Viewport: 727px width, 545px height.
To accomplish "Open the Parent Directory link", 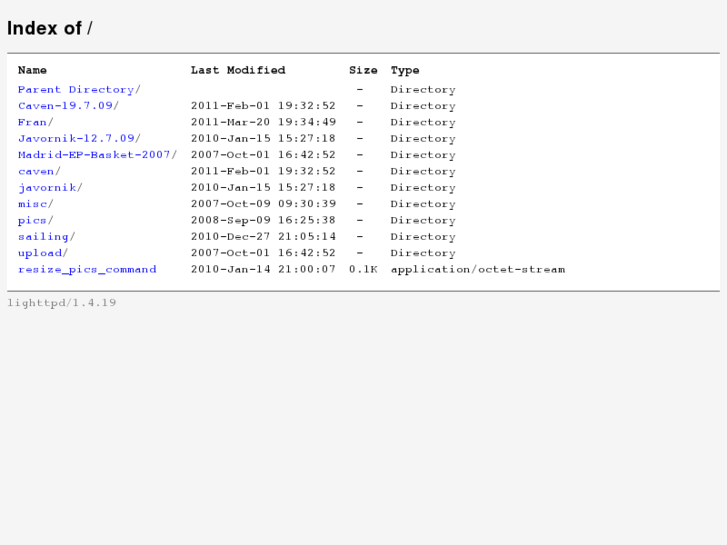I will (76, 90).
